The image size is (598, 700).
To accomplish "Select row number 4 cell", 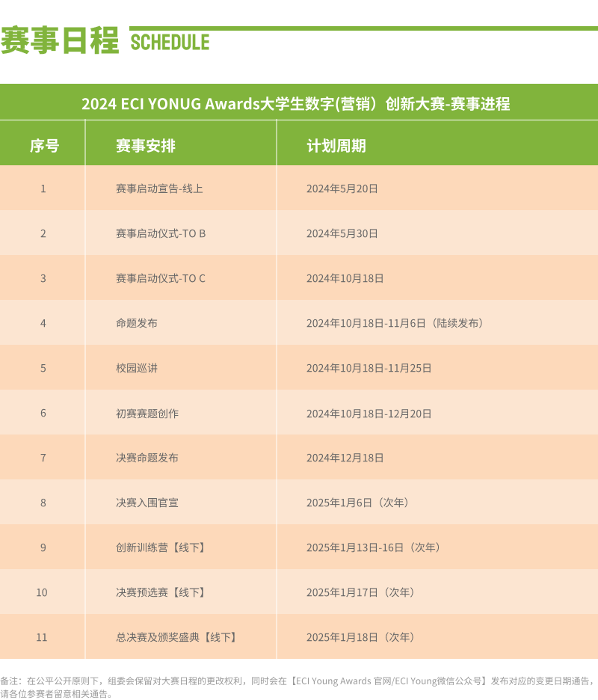I will click(x=43, y=323).
